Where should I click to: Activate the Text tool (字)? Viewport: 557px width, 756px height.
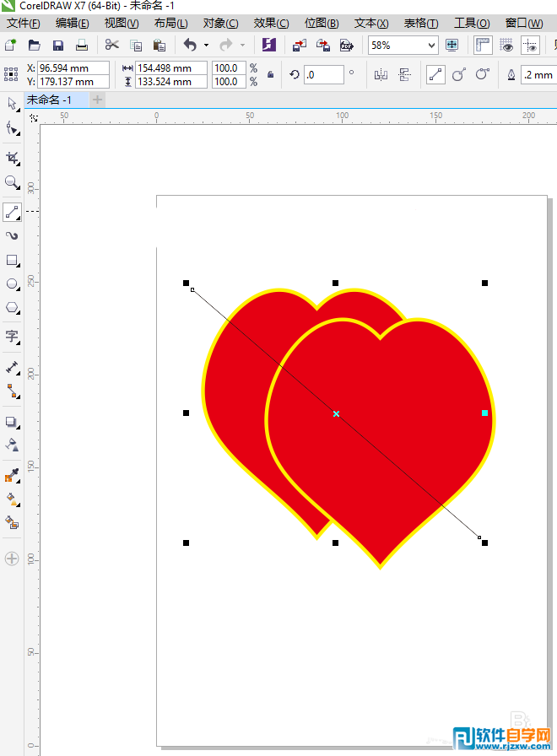[12, 337]
